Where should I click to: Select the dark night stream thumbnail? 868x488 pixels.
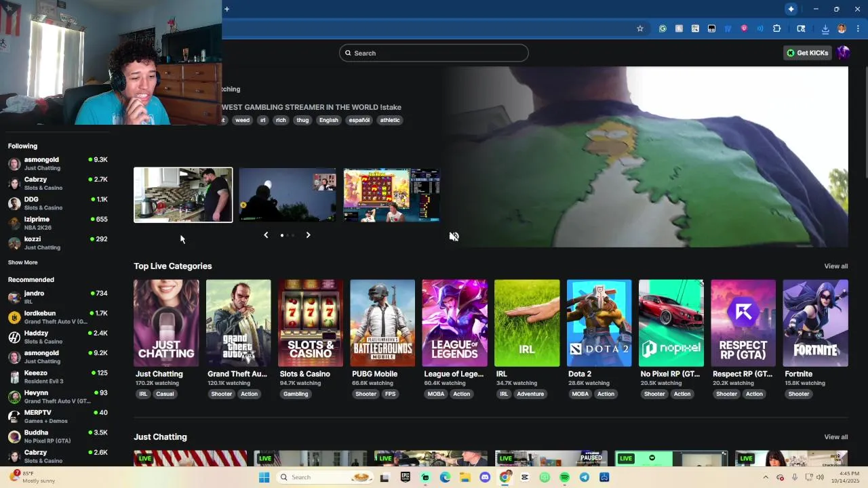tap(288, 195)
